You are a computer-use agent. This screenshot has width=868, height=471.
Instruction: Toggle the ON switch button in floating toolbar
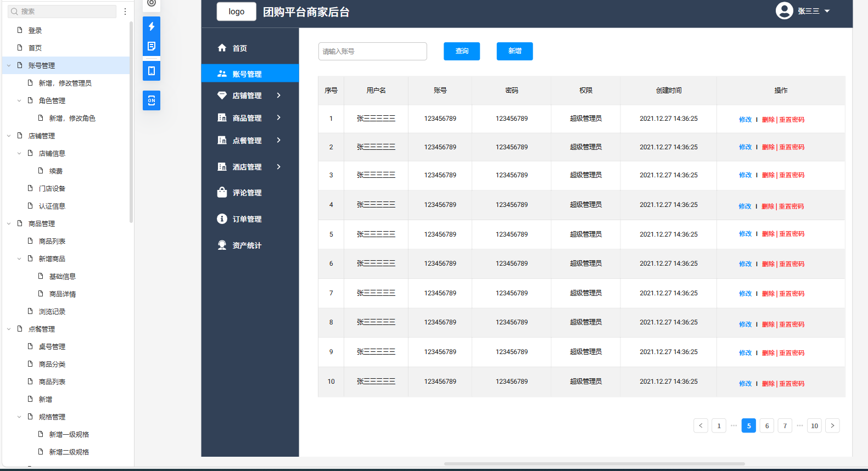coord(152,100)
